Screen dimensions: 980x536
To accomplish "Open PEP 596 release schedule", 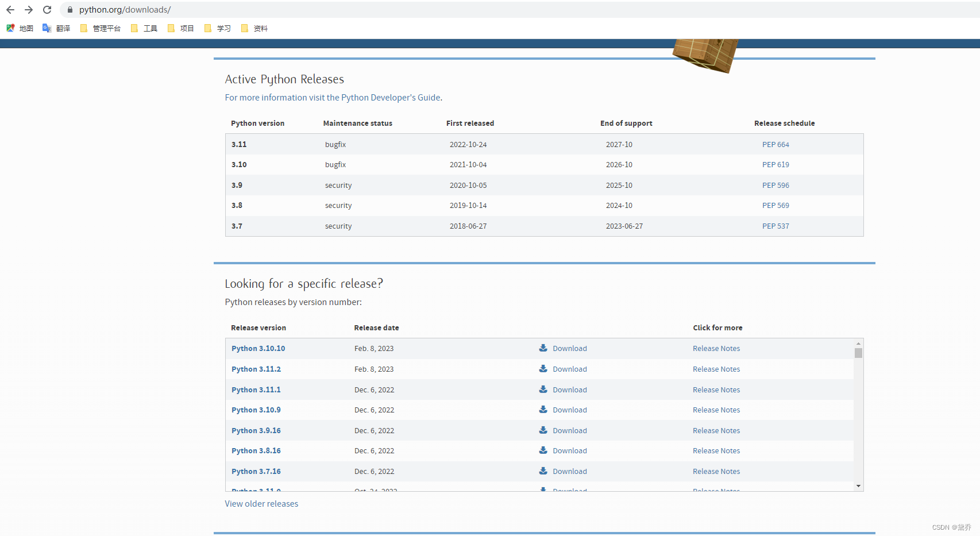I will [775, 186].
